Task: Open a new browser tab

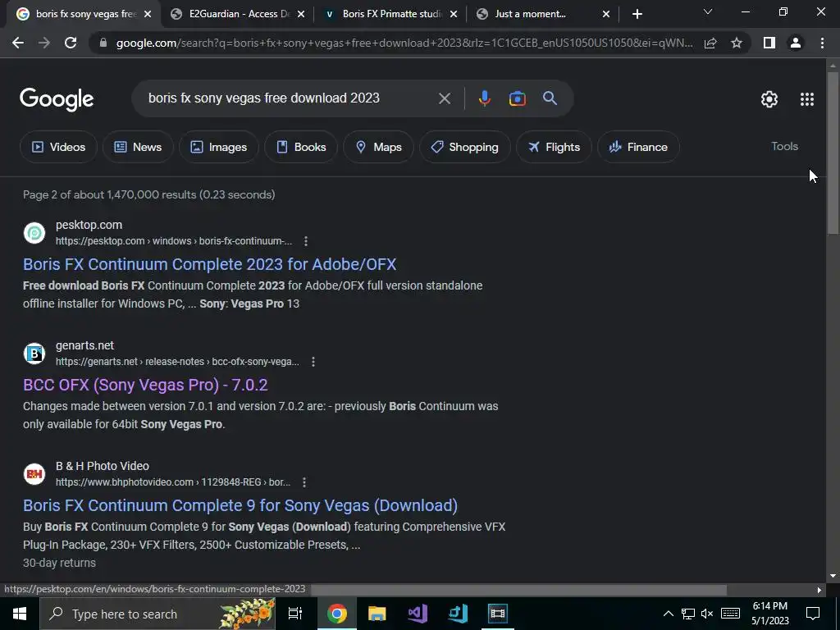Action: pyautogui.click(x=637, y=15)
